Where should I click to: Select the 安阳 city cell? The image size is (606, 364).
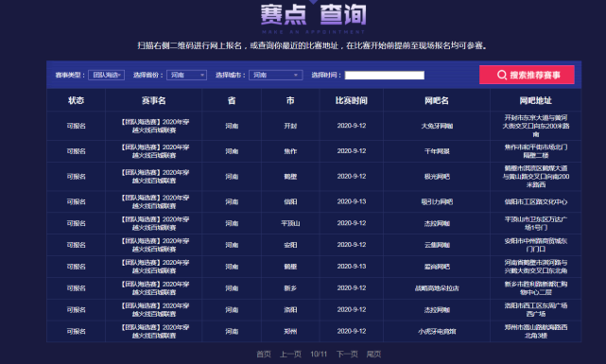pyautogui.click(x=290, y=245)
